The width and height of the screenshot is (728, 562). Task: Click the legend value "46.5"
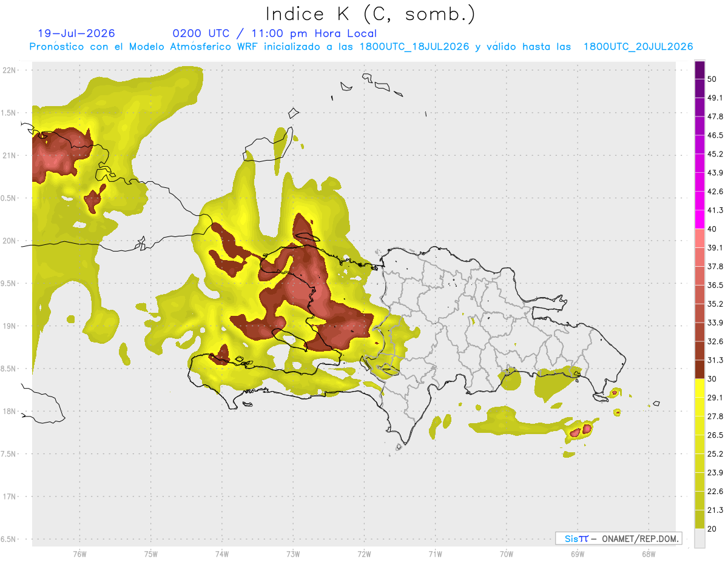coord(715,135)
